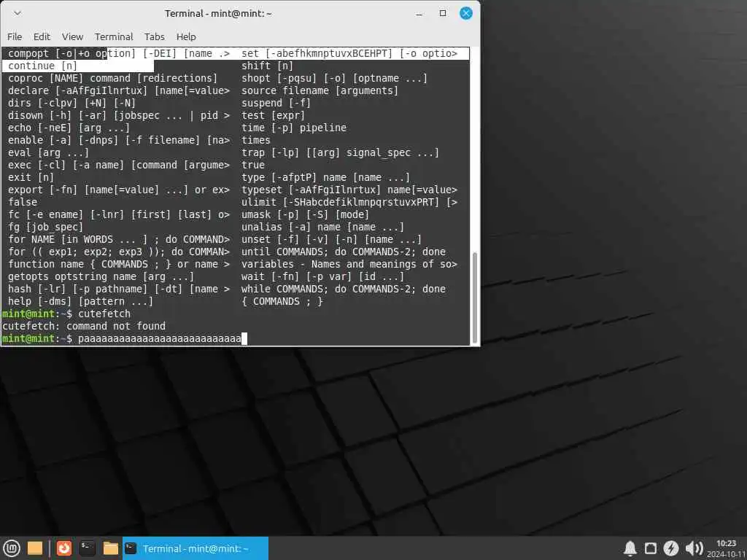Open the Terminal menu
Screen dimensions: 747x560
(113, 36)
